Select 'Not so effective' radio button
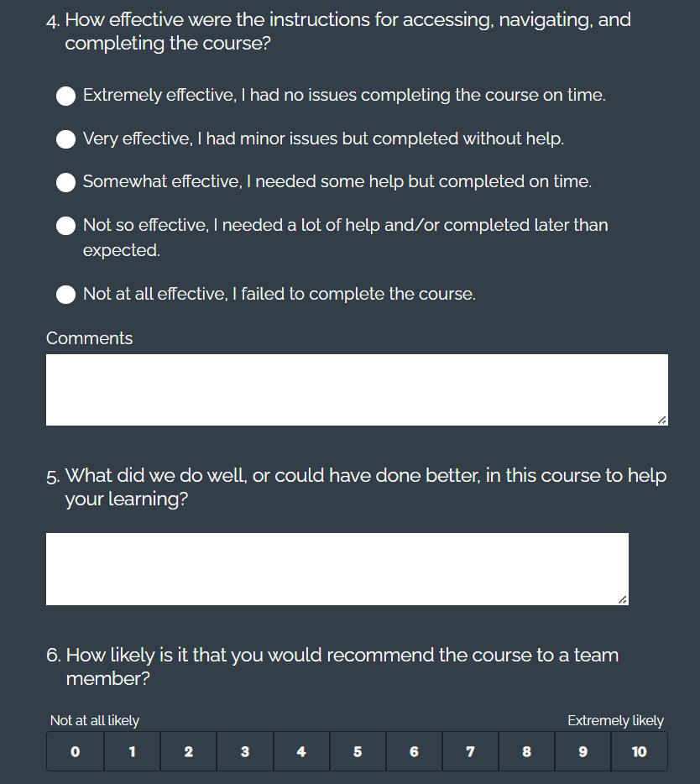Image resolution: width=700 pixels, height=784 pixels. point(66,226)
